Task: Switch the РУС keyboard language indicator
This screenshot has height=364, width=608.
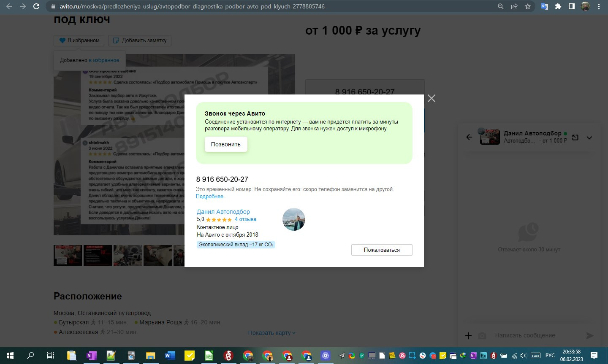Action: tap(550, 356)
